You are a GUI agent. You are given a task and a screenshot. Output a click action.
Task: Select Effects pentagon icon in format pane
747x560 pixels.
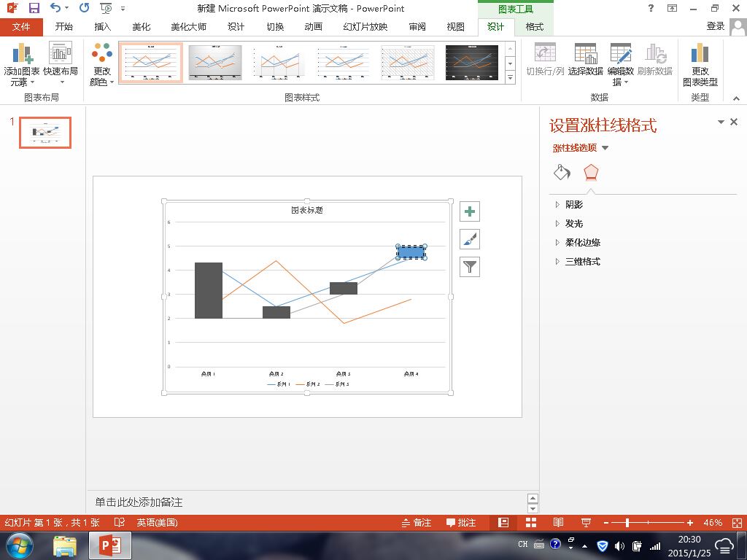pos(591,172)
